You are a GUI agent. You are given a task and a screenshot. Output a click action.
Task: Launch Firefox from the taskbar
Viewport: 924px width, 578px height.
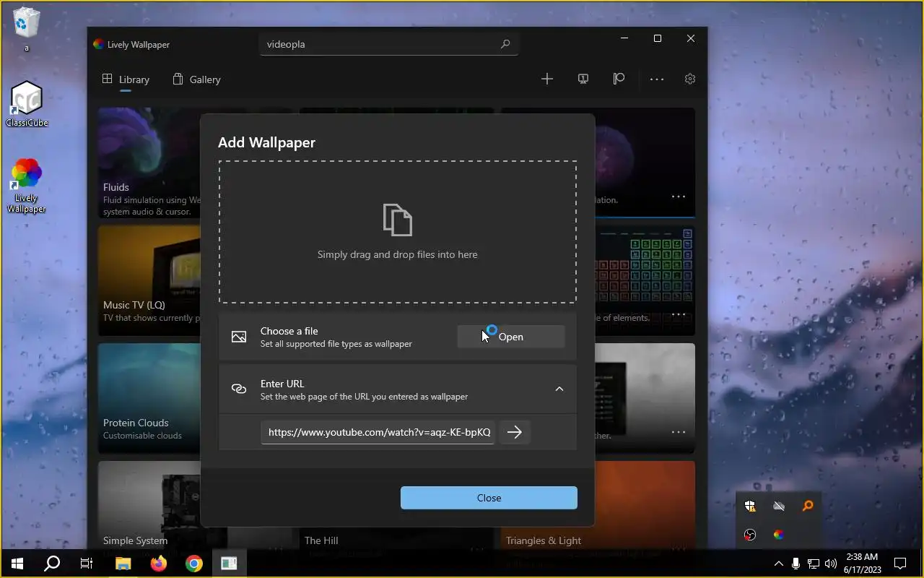tap(158, 564)
